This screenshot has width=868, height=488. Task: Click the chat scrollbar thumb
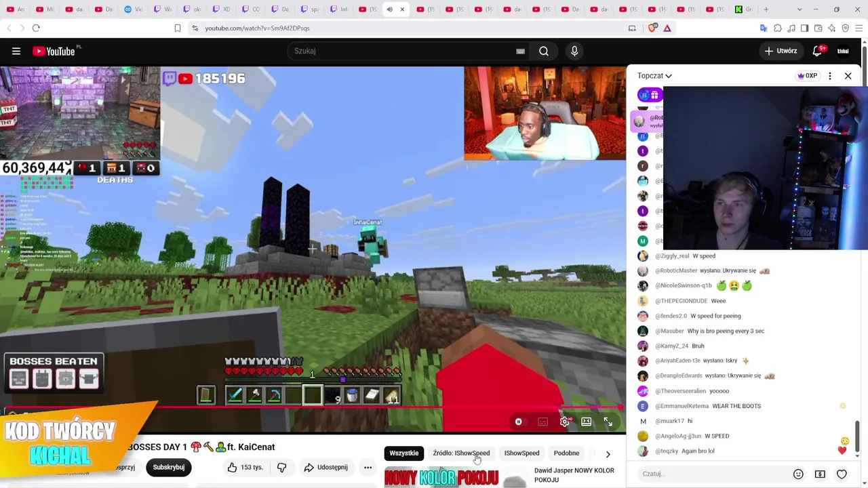(857, 435)
